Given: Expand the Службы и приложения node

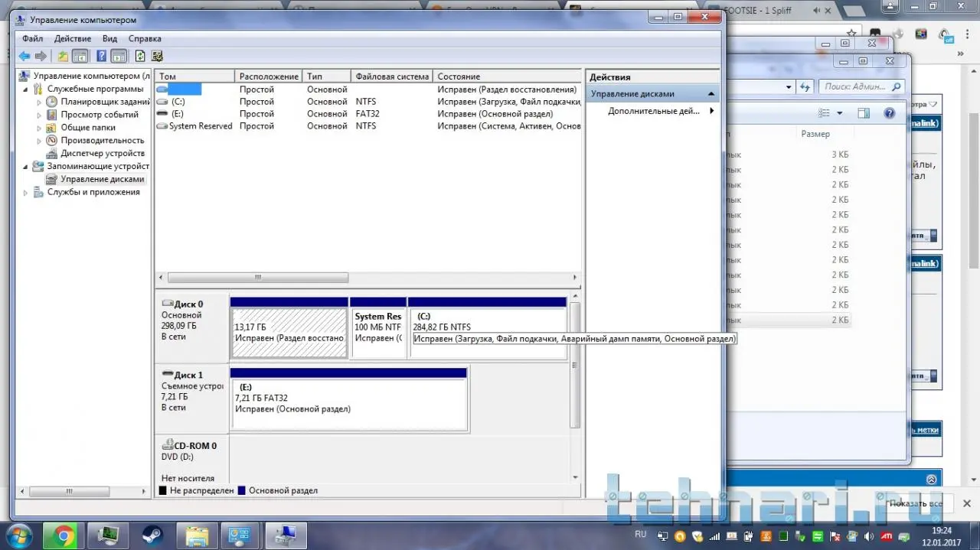Looking at the screenshot, I should 26,192.
